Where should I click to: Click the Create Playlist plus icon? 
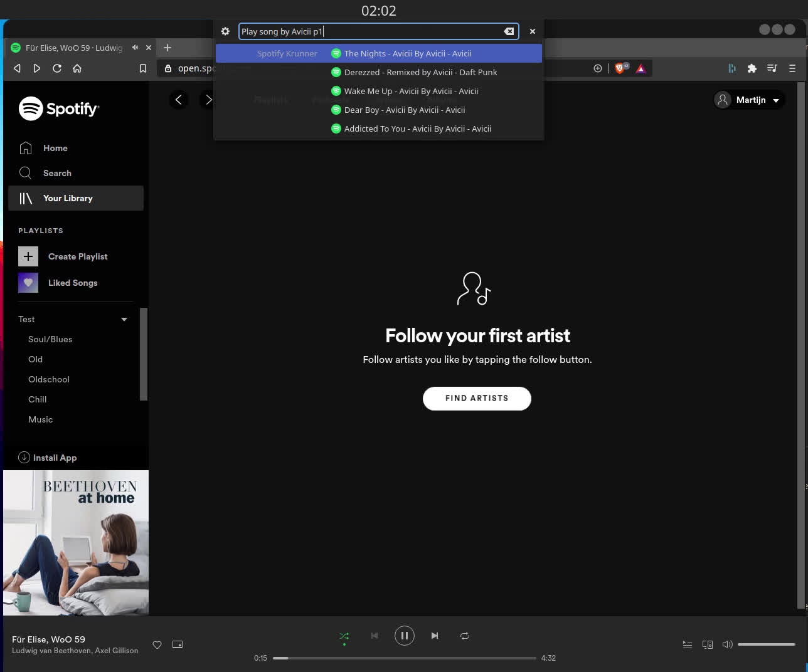pyautogui.click(x=28, y=256)
